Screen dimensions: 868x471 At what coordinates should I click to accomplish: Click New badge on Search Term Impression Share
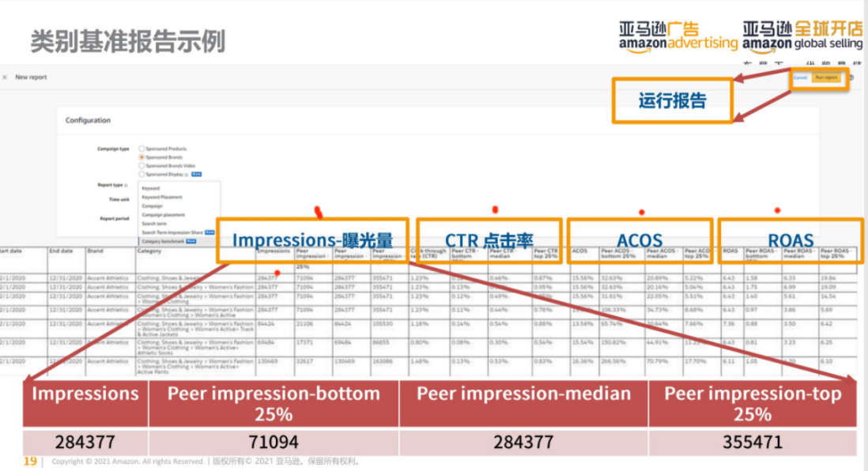click(209, 232)
